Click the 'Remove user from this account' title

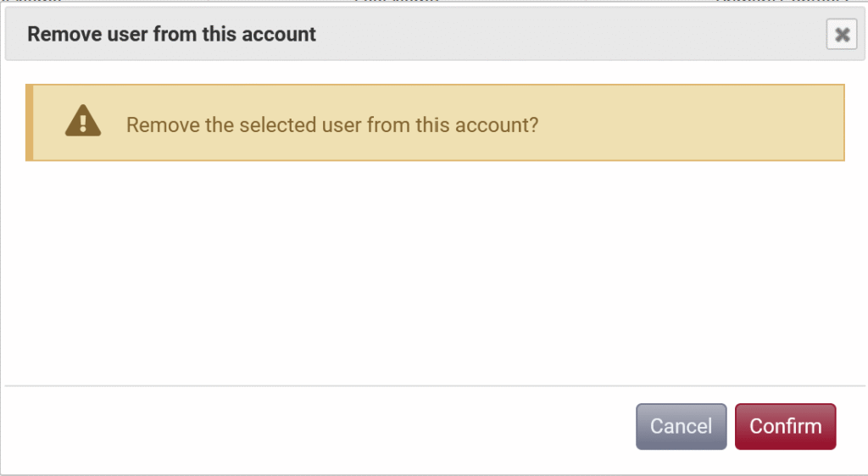click(x=171, y=35)
